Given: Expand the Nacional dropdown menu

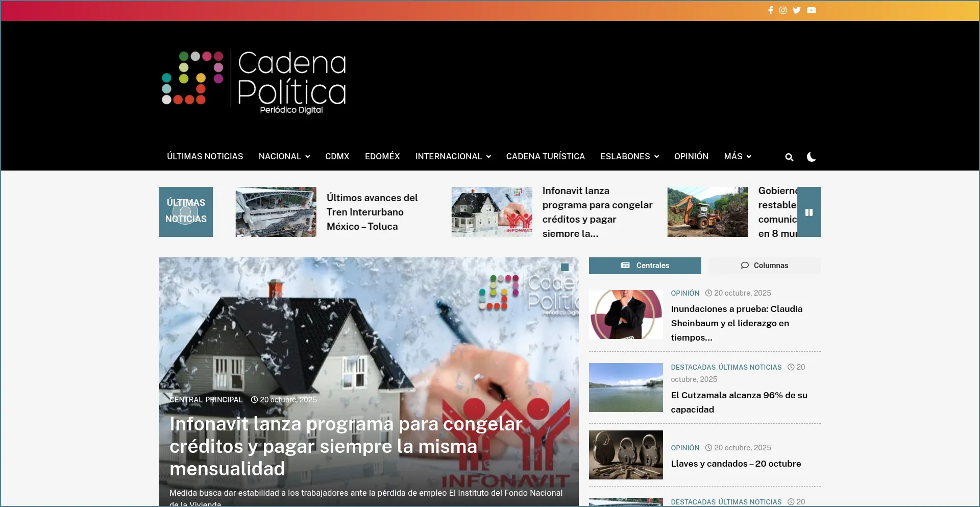Looking at the screenshot, I should [284, 157].
